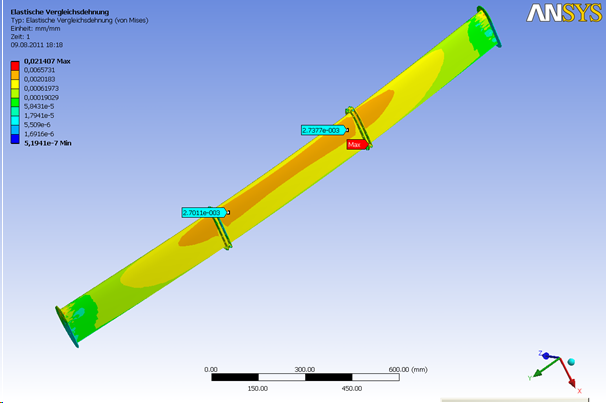Viewport: 606px width, 403px height.
Task: Click the Elastische Vergleichsdehnung title text
Action: [x=46, y=12]
